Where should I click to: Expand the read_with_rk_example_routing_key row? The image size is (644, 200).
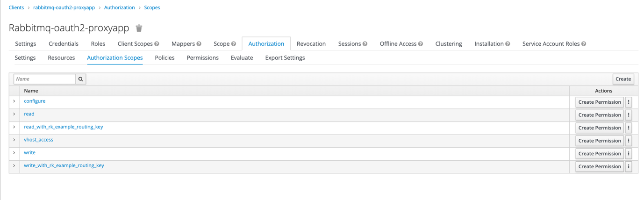[x=14, y=127]
